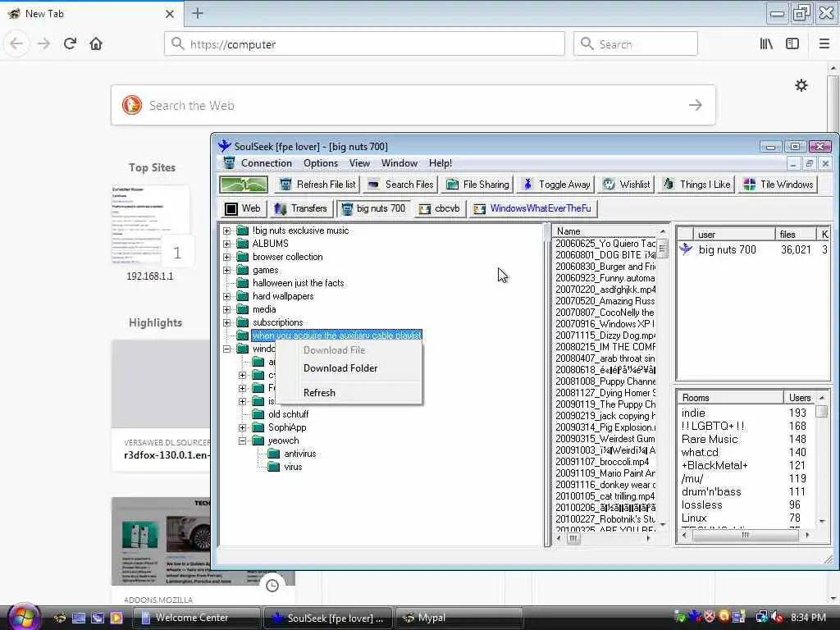Open new tab settings gear
This screenshot has width=840, height=630.
pos(801,85)
